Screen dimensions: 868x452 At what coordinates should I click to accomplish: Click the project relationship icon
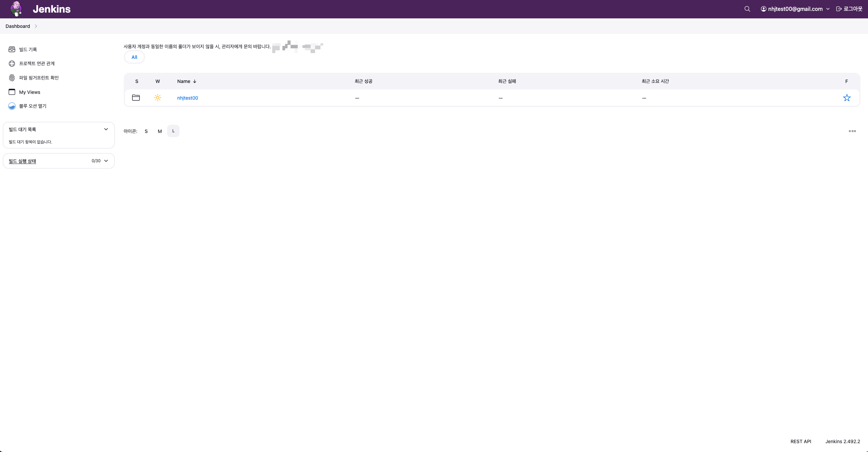[x=12, y=64]
